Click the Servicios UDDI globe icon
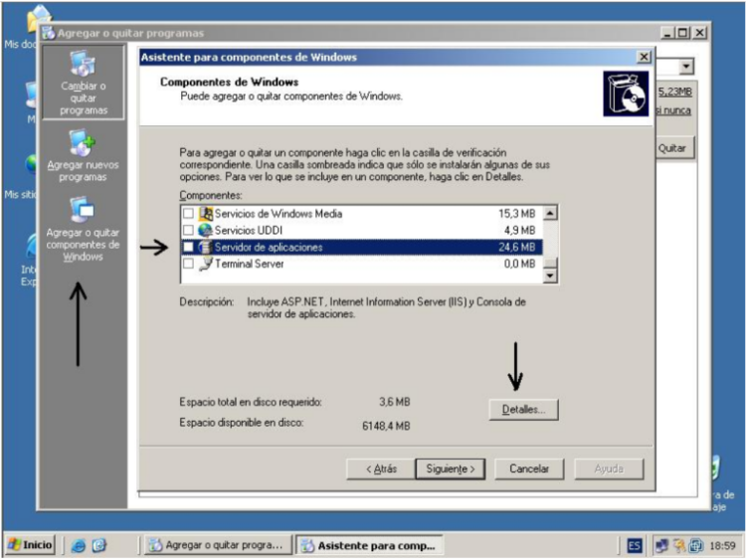The height and width of the screenshot is (560, 746). pos(206,230)
